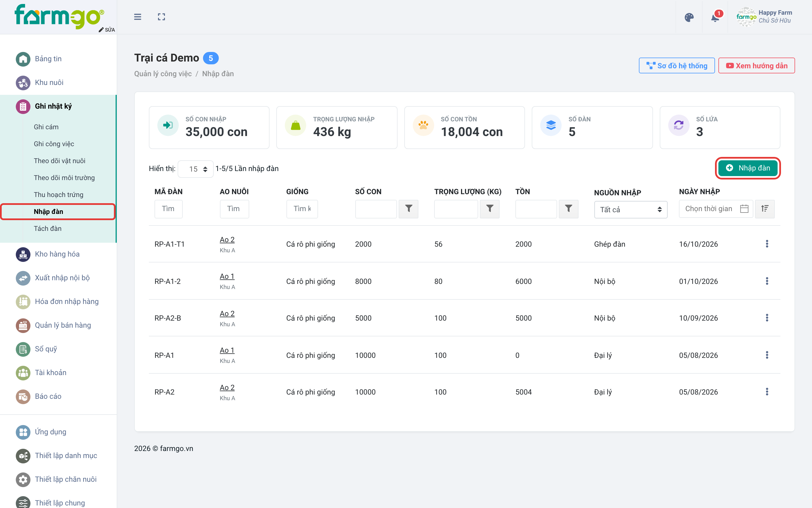Open the three-dot menu for RP-A2 row
The width and height of the screenshot is (812, 508).
(767, 392)
